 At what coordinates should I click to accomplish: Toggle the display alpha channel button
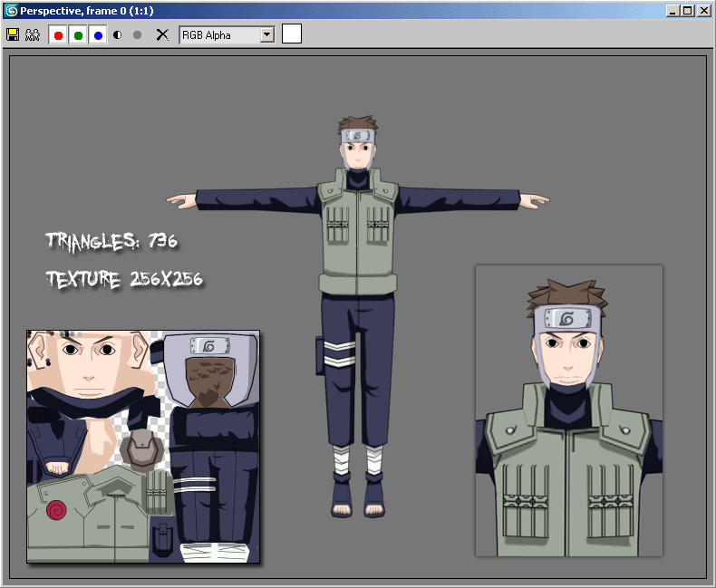(117, 34)
